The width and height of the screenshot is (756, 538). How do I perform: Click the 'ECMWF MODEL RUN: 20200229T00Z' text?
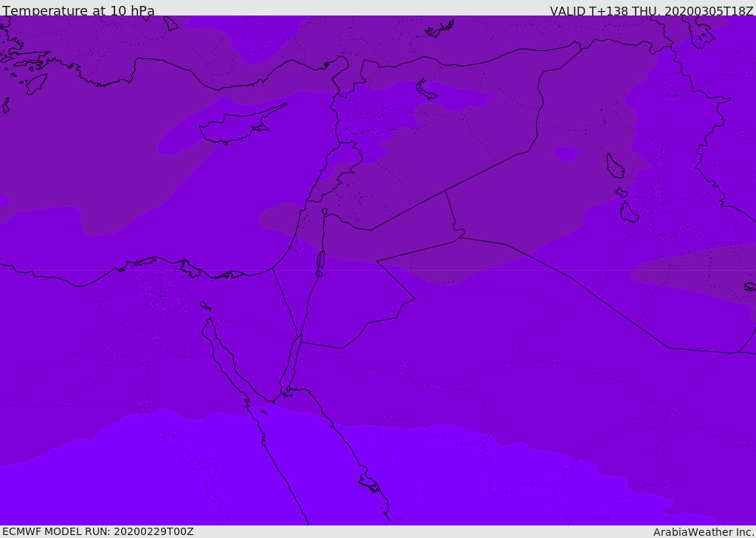pos(98,531)
